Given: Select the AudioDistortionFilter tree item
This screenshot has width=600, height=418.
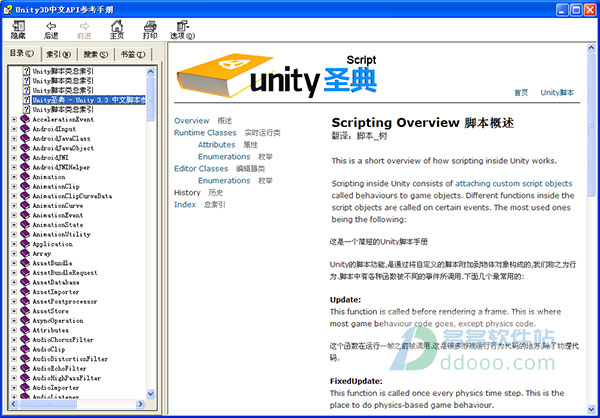Looking at the screenshot, I should (x=70, y=359).
